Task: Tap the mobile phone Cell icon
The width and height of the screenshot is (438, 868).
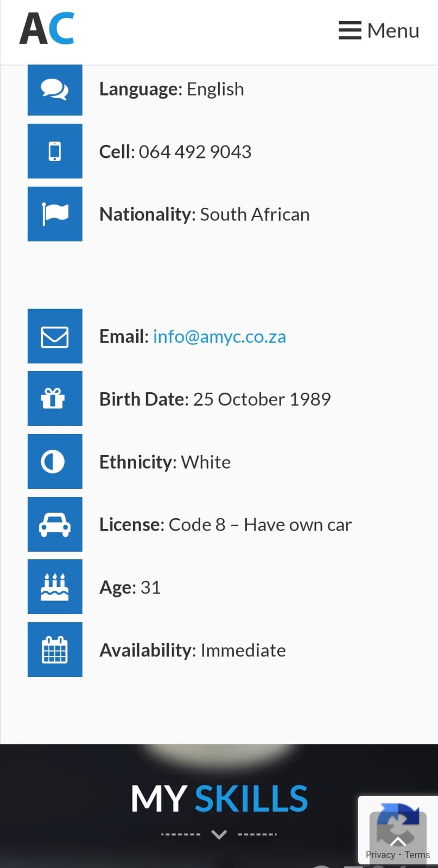Action: tap(55, 151)
